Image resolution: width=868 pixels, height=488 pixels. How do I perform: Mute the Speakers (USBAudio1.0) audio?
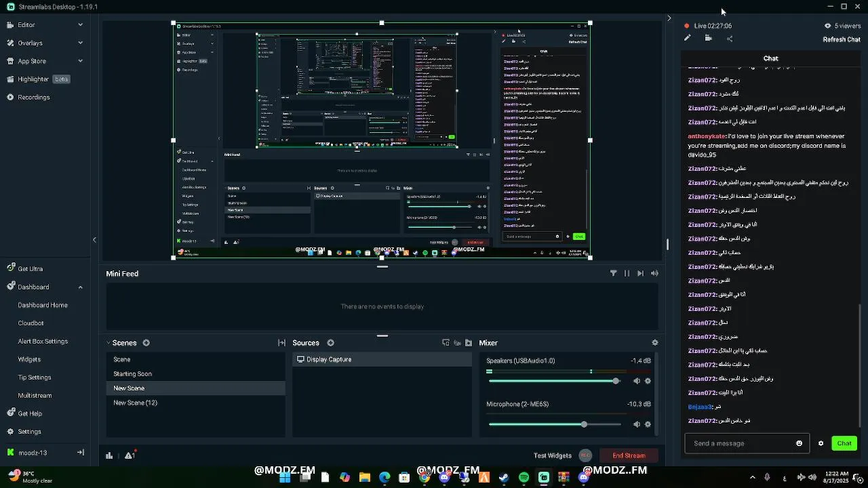click(636, 381)
